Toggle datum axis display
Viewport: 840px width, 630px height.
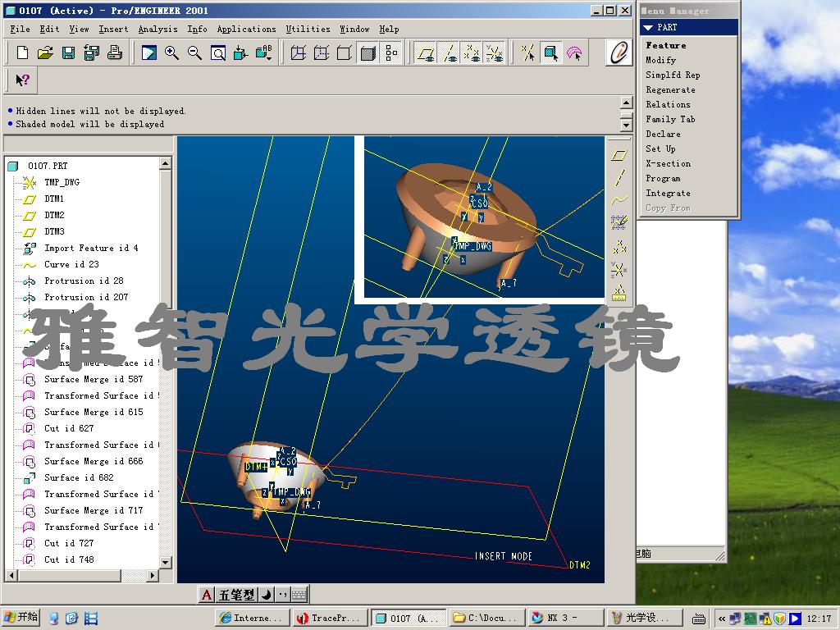click(450, 52)
